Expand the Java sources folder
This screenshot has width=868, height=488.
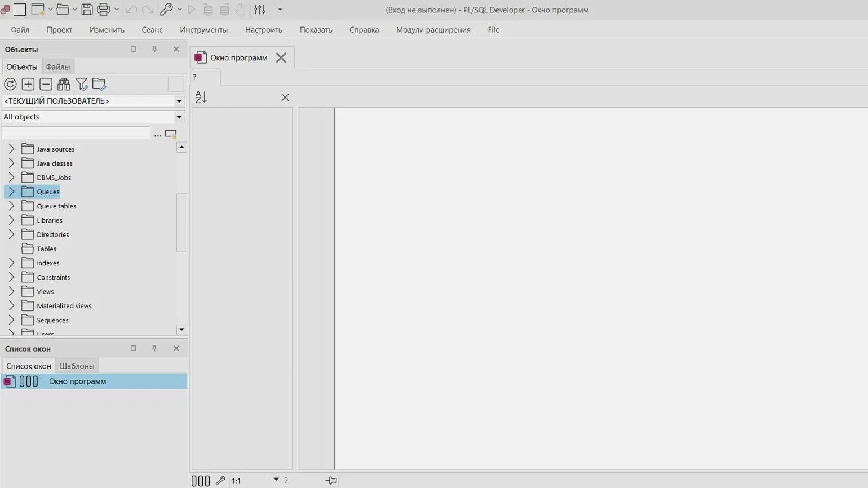coord(11,149)
